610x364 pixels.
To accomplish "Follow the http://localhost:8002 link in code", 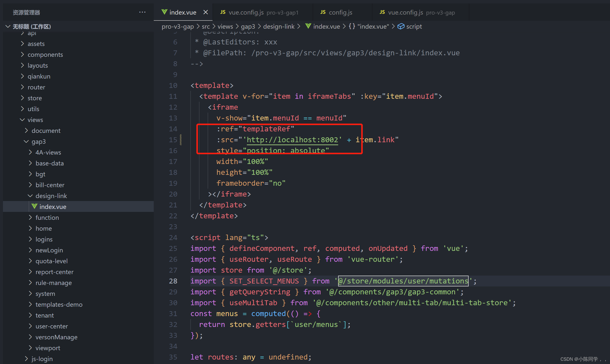I will (x=292, y=140).
